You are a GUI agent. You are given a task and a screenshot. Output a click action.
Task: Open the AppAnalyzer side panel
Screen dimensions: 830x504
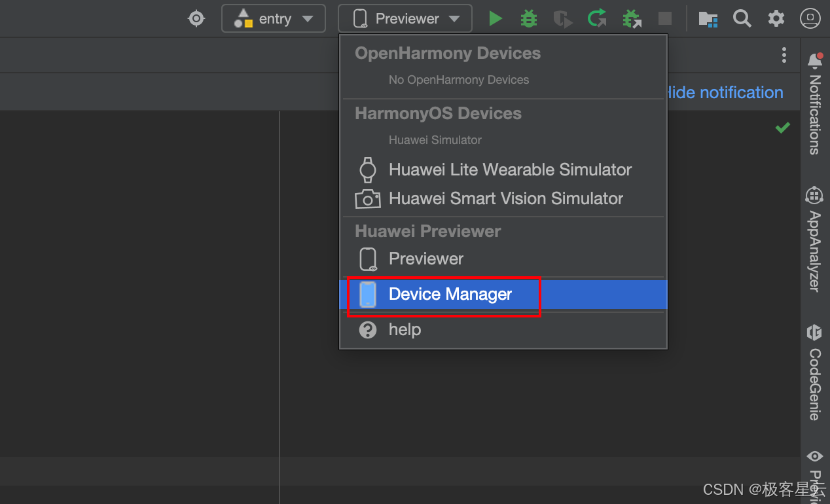[814, 239]
